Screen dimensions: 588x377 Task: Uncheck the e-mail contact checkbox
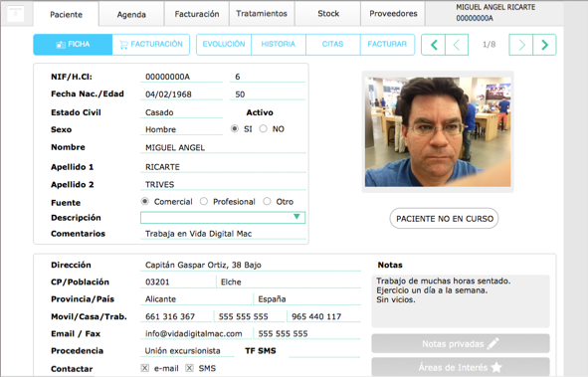(144, 368)
